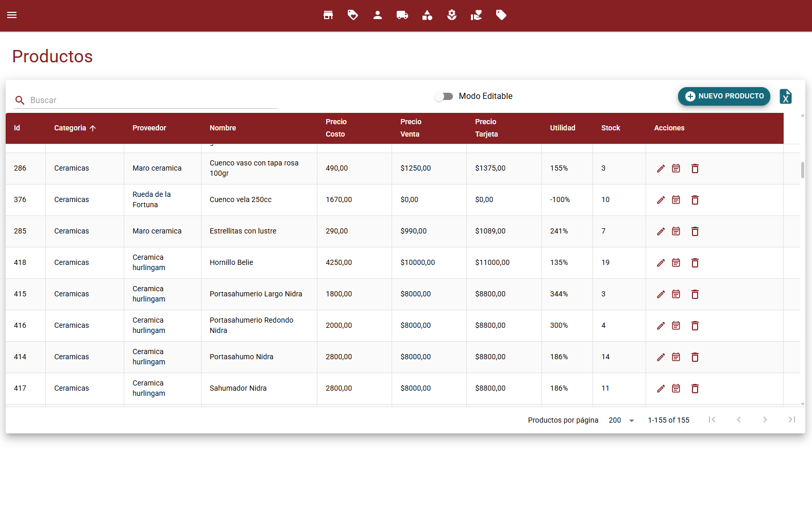
Task: Open calendar icon for Portasahumo Nidra
Action: pos(676,357)
